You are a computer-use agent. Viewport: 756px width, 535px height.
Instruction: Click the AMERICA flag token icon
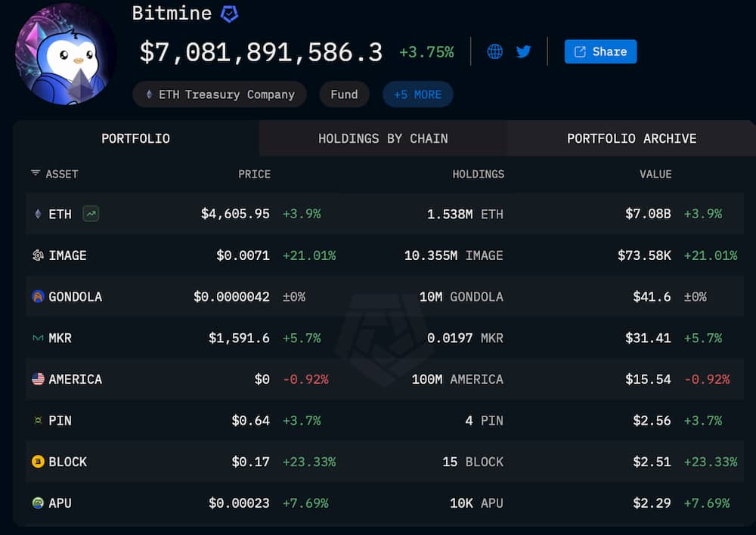(x=38, y=379)
